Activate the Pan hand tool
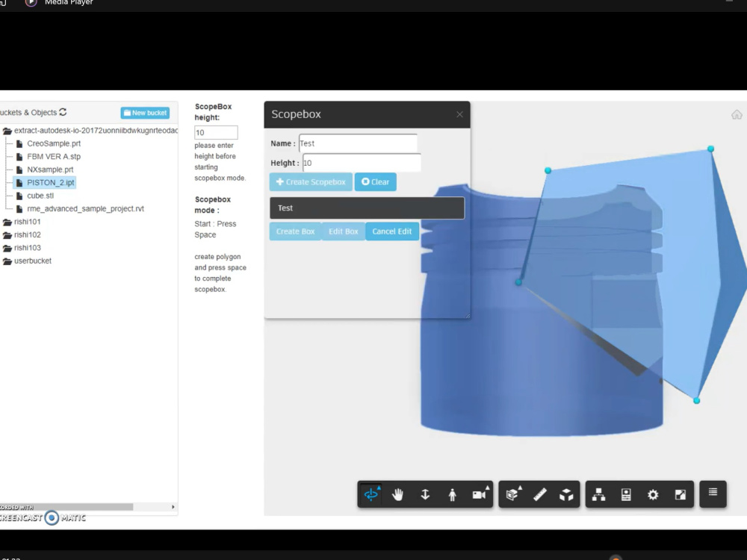The image size is (747, 560). pos(398,495)
